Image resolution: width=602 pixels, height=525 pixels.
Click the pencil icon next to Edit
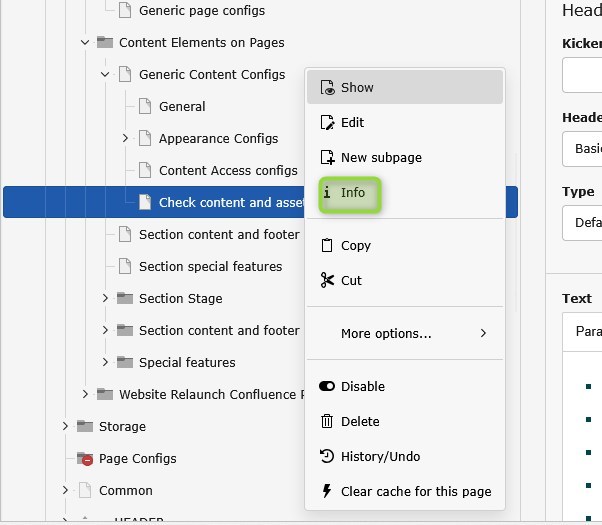326,122
